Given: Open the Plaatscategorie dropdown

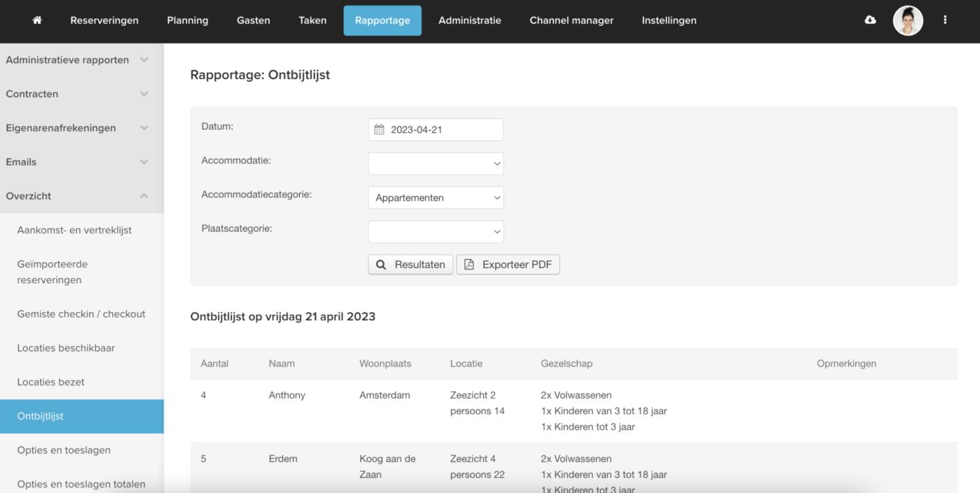Looking at the screenshot, I should 435,232.
